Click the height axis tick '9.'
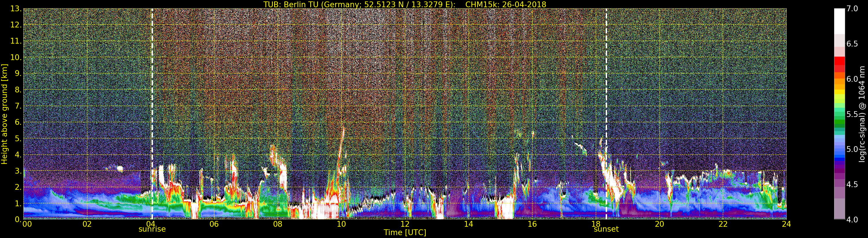Image resolution: width=868 pixels, height=238 pixels. click(18, 74)
